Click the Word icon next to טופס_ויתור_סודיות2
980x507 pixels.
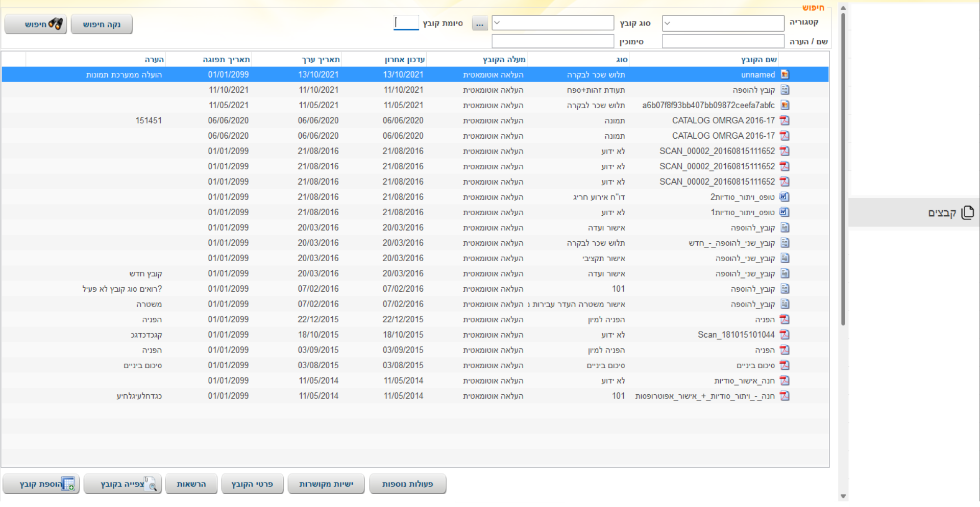[x=785, y=197]
